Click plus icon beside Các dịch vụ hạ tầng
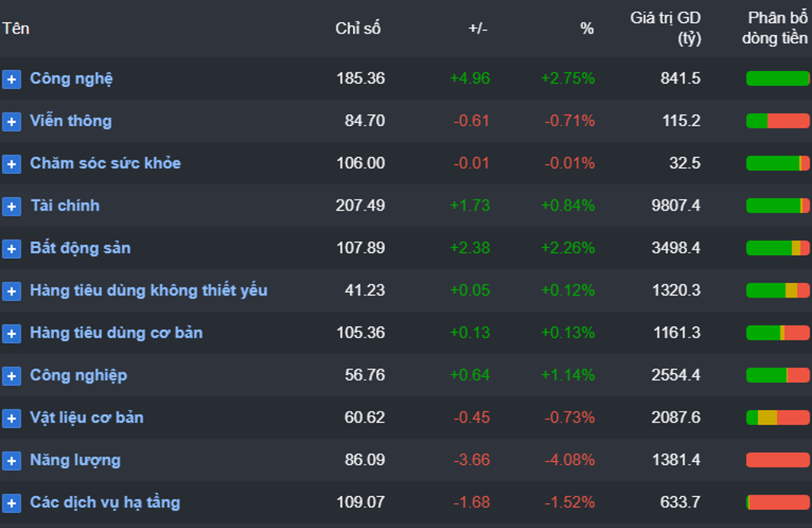 point(11,502)
